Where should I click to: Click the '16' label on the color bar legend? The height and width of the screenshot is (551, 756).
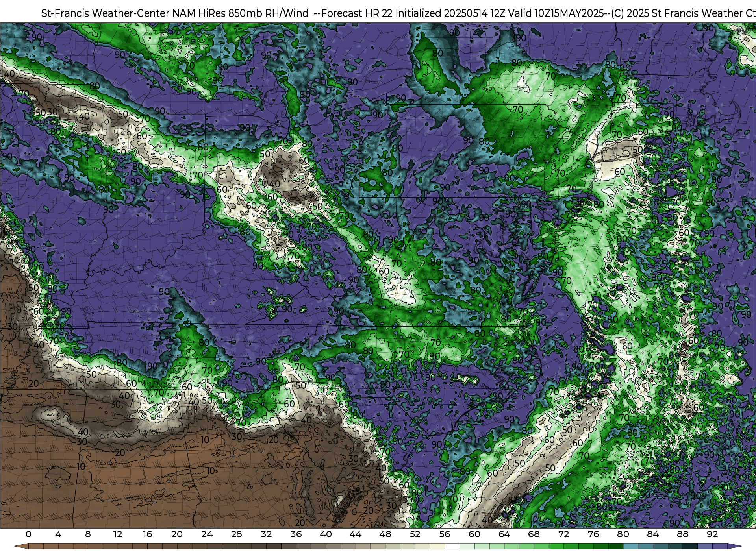pos(147,534)
